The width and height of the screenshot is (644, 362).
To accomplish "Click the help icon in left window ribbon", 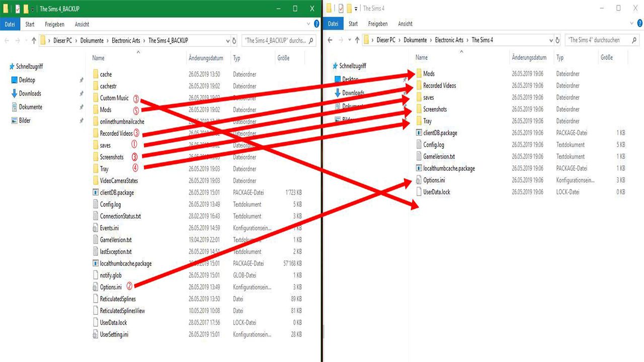I will tap(316, 24).
